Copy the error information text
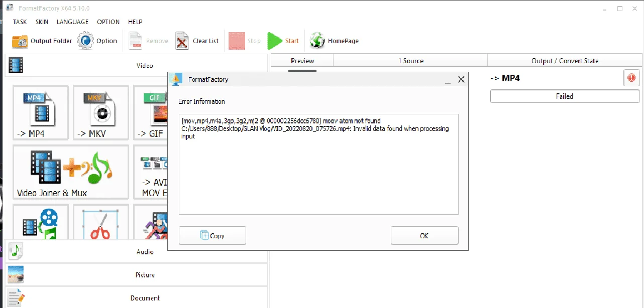 pyautogui.click(x=212, y=236)
